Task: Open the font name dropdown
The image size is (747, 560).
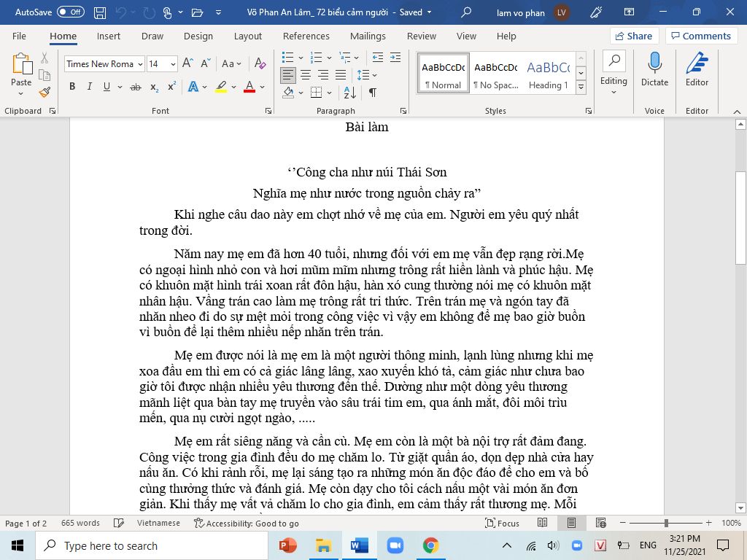Action: pyautogui.click(x=141, y=64)
